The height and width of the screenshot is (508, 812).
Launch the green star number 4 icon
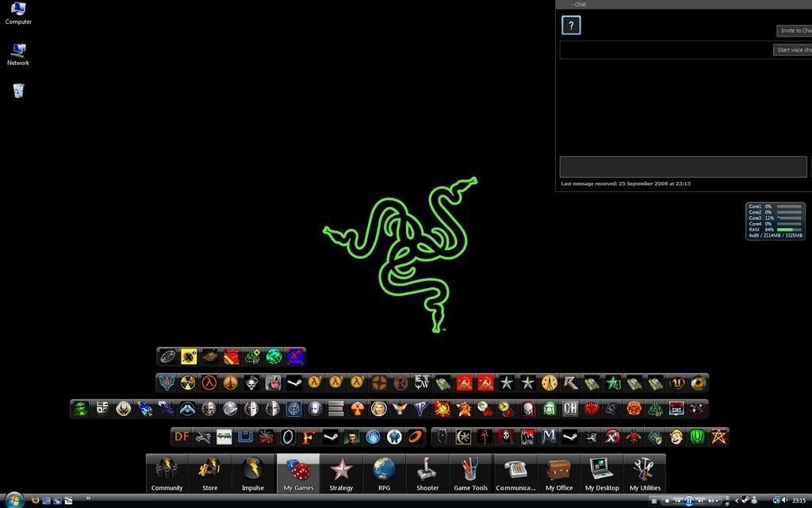point(613,383)
